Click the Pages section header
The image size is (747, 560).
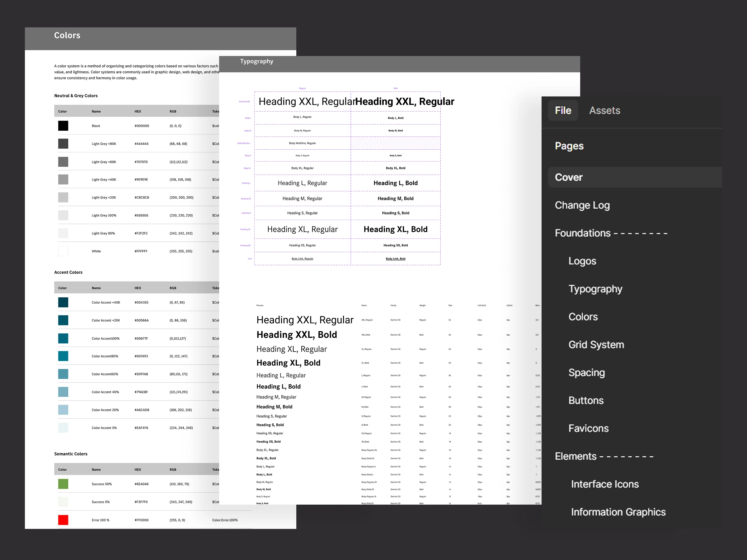click(569, 146)
